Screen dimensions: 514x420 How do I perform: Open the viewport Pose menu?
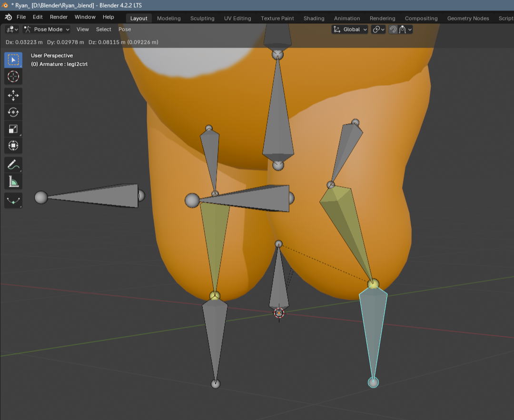125,29
